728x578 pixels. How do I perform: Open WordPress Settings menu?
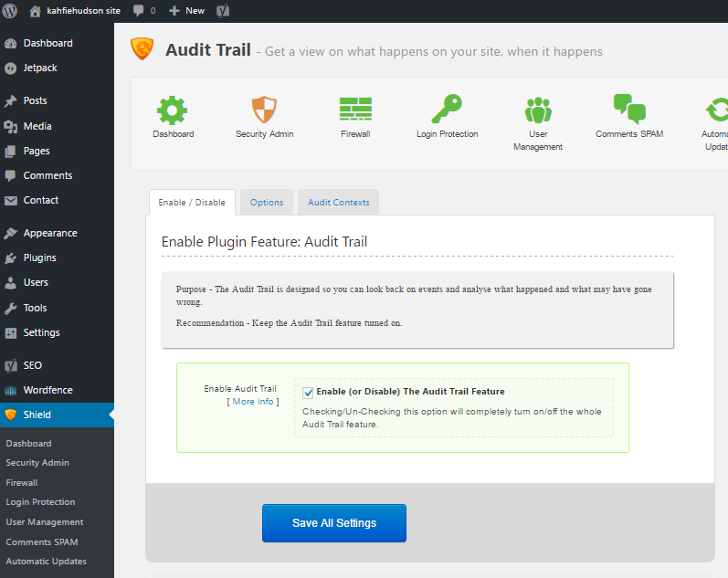pyautogui.click(x=57, y=332)
